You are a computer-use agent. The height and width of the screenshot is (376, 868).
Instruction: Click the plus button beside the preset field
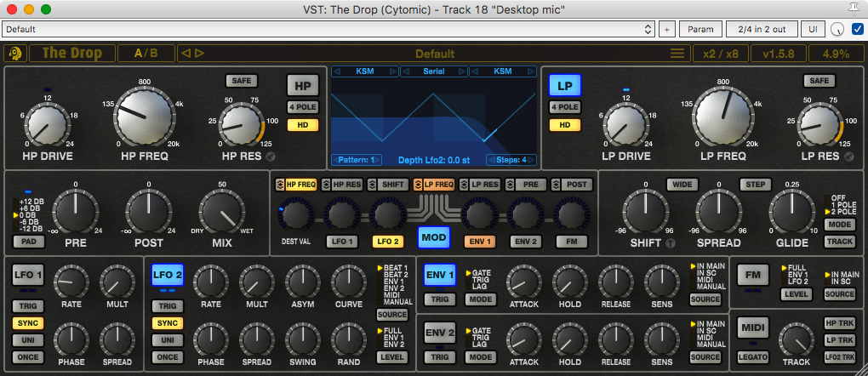click(666, 30)
